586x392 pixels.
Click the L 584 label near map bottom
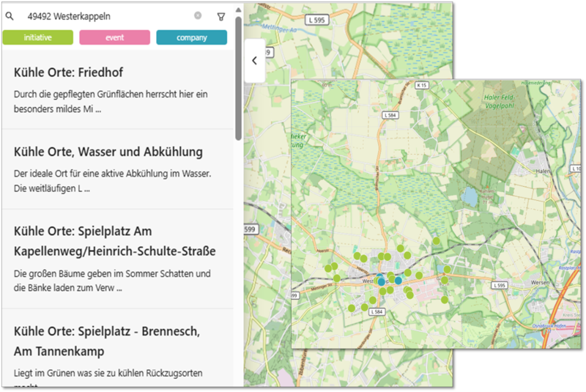[x=377, y=311]
